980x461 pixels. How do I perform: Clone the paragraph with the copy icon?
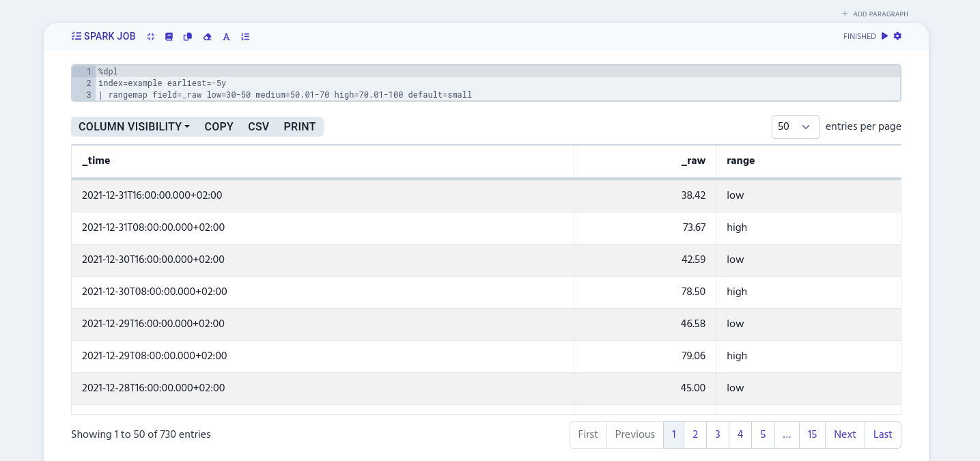[x=188, y=37]
